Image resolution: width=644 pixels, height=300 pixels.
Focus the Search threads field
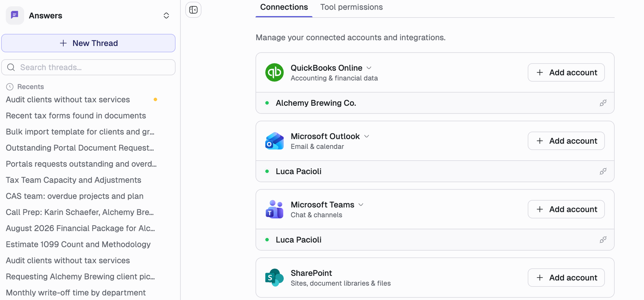point(89,67)
